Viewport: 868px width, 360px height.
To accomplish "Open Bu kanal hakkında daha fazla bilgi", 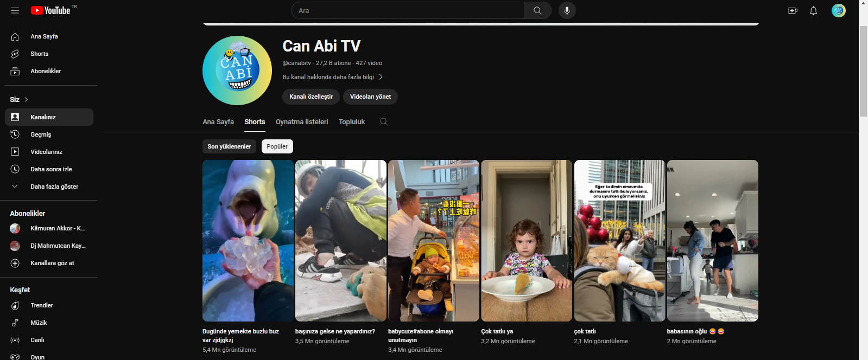I will (328, 77).
